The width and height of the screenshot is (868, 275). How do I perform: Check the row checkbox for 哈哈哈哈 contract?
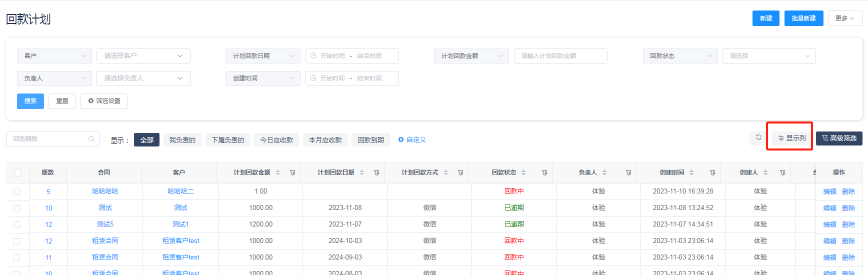click(x=17, y=191)
